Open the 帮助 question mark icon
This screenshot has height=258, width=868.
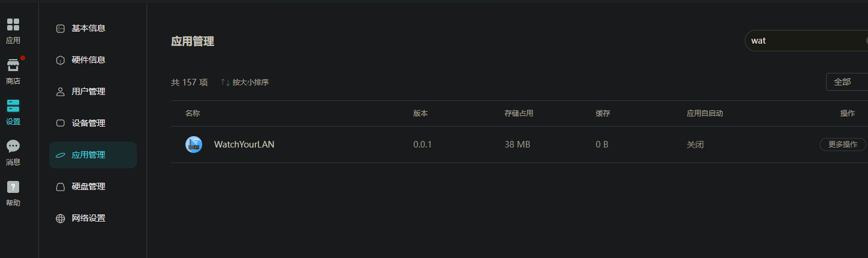13,187
